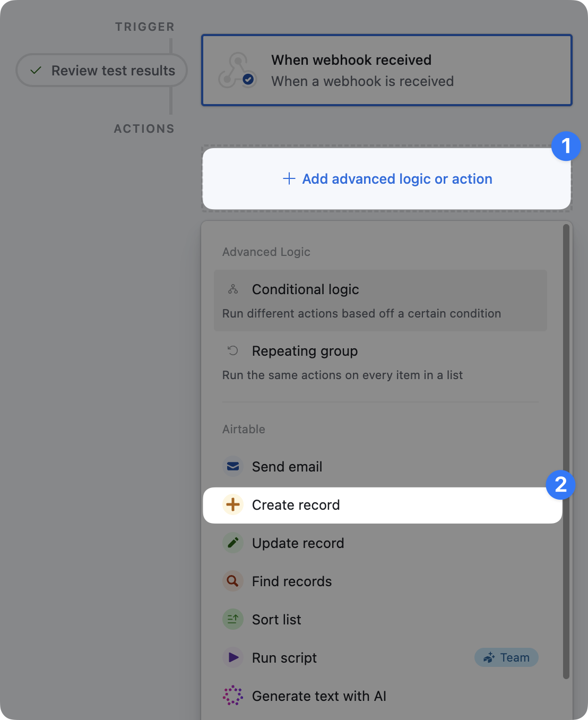Viewport: 588px width, 720px height.
Task: Click the green pencil Update record icon
Action: click(x=232, y=543)
